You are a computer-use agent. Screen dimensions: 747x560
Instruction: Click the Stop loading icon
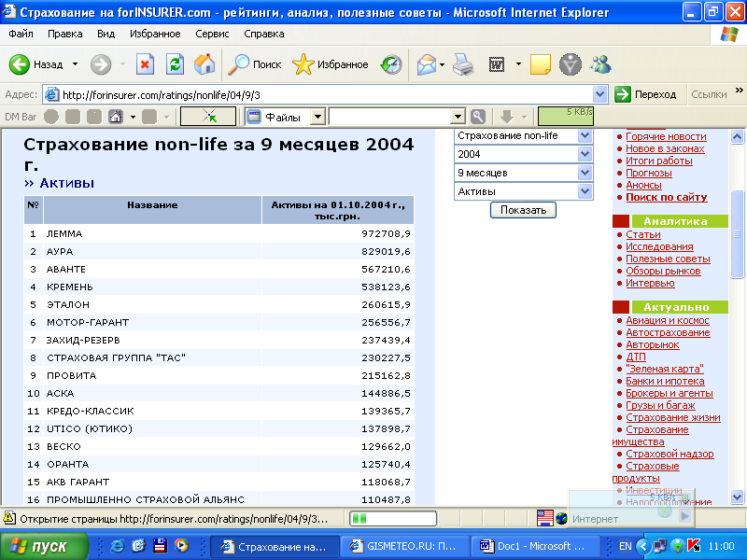[x=145, y=64]
